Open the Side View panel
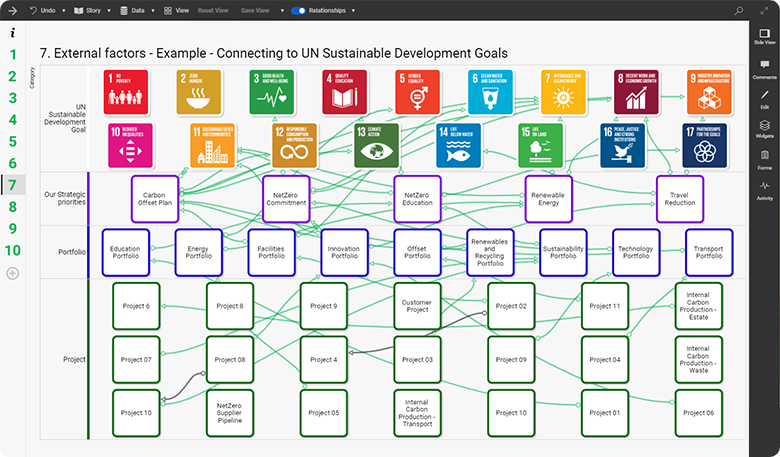This screenshot has height=457, width=780. point(765,37)
